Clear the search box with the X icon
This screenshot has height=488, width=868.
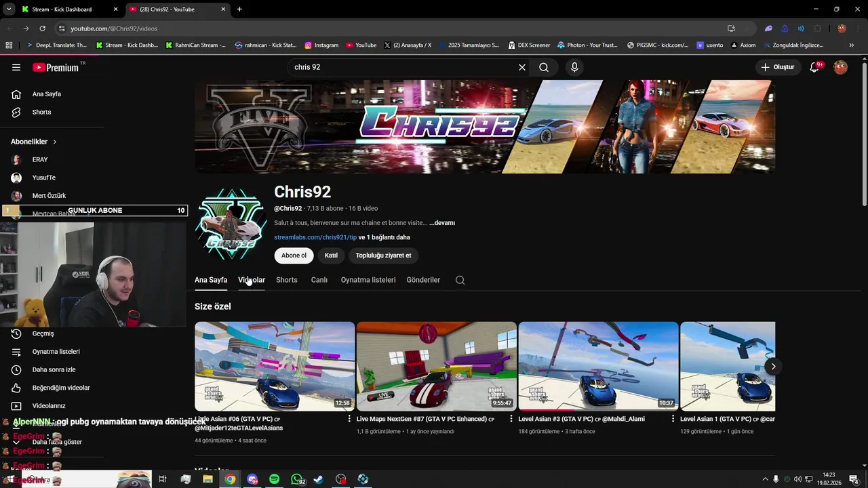pyautogui.click(x=522, y=67)
